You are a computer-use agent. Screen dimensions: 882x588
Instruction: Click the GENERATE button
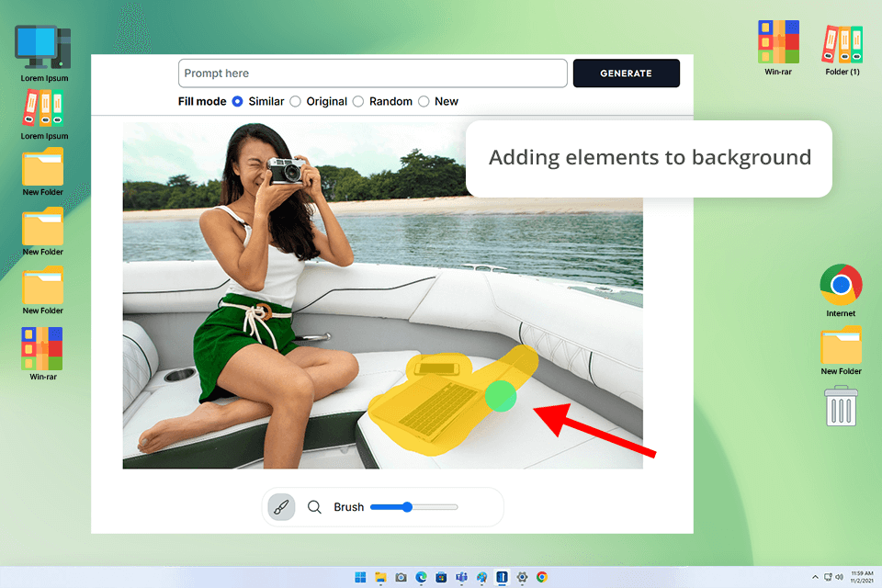(x=626, y=73)
